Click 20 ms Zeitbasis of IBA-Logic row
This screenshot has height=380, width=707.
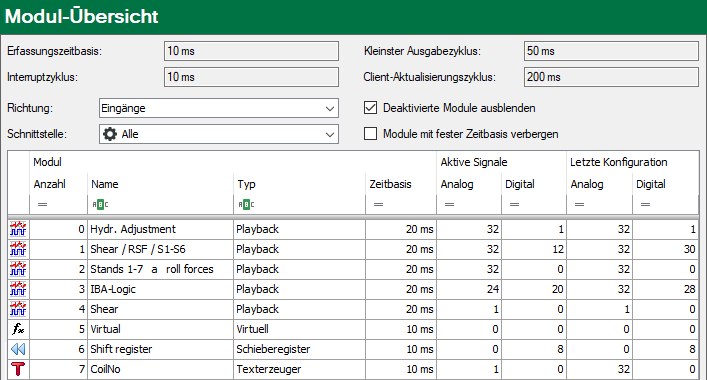pos(401,289)
